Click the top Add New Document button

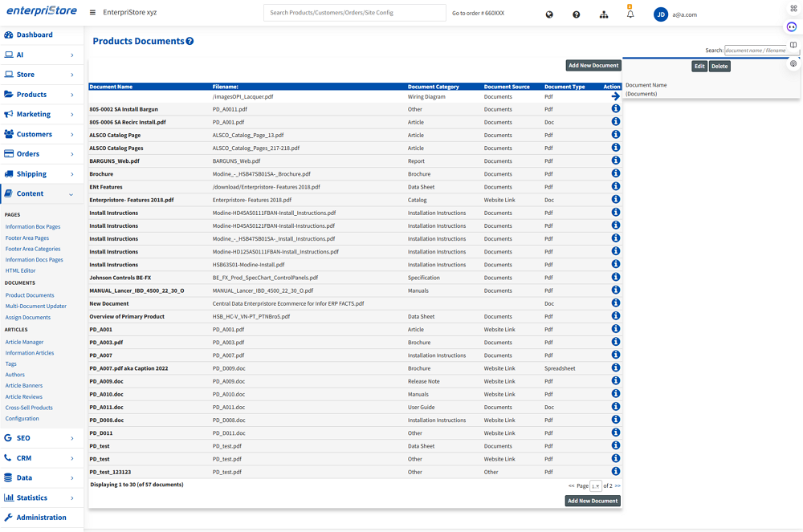593,66
